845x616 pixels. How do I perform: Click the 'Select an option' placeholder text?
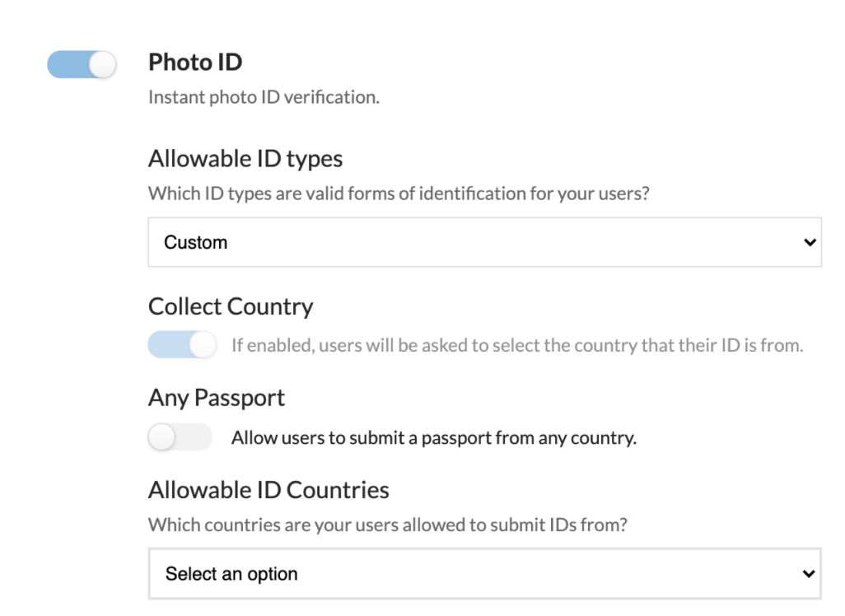tap(231, 574)
